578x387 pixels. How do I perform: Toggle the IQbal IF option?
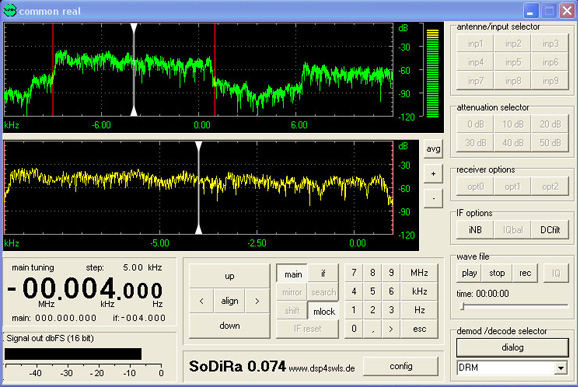coord(513,230)
